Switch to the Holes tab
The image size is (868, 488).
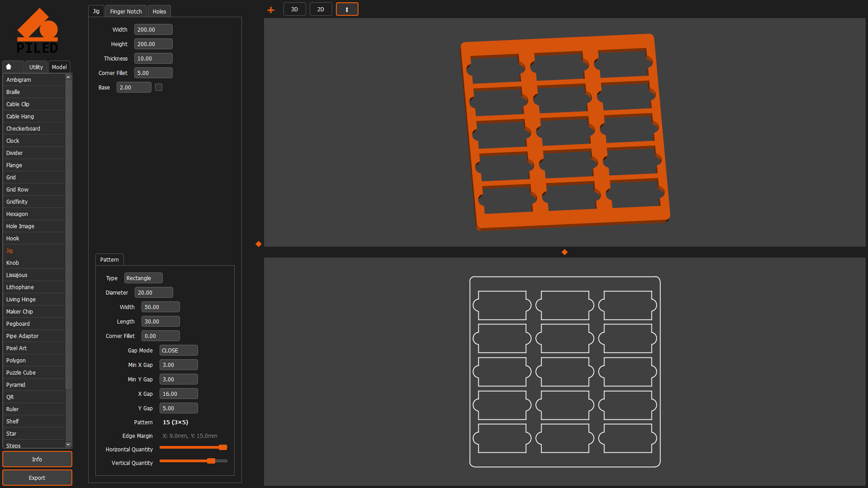159,11
